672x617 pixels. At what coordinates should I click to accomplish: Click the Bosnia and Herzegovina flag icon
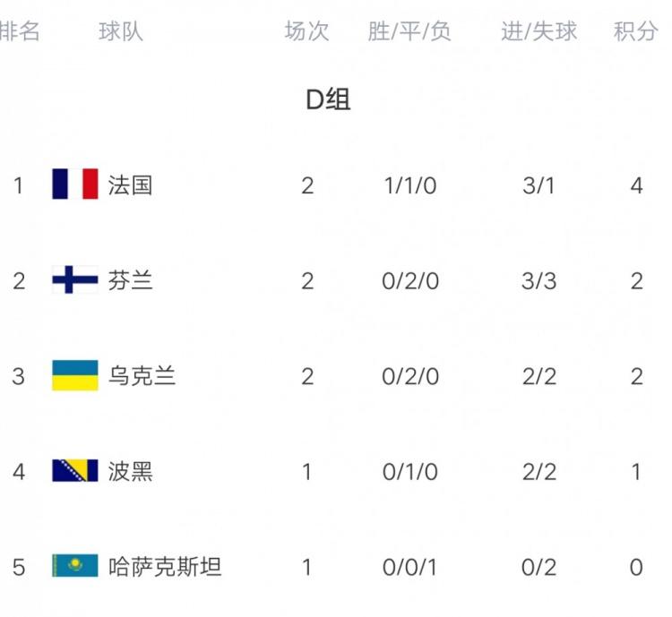(x=74, y=471)
